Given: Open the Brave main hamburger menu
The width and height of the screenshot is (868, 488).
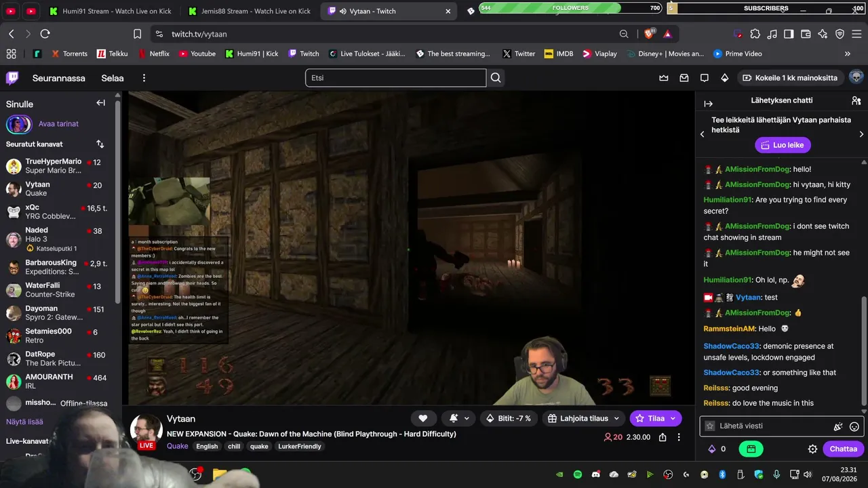Looking at the screenshot, I should tap(856, 34).
